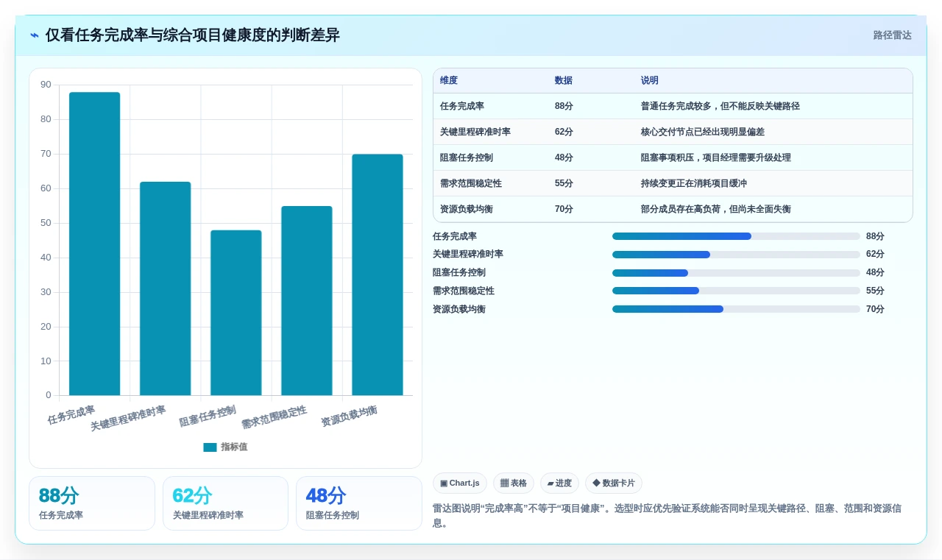Click the 90 y-axis tick label
The image size is (942, 560).
(x=46, y=85)
